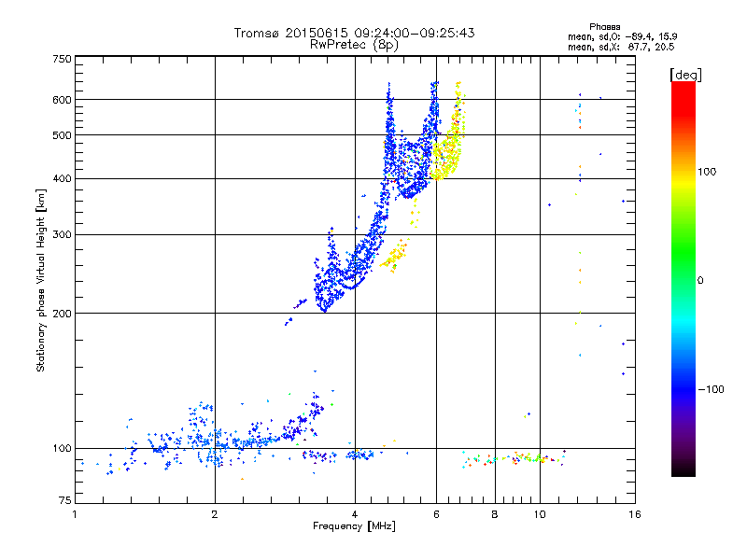
Task: Click the x-axis tick label '10'
Action: pyautogui.click(x=540, y=514)
